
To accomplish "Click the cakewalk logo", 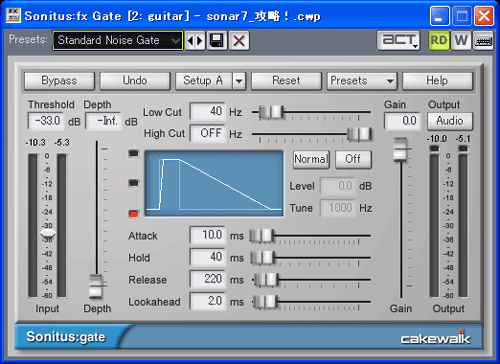I will (435, 337).
